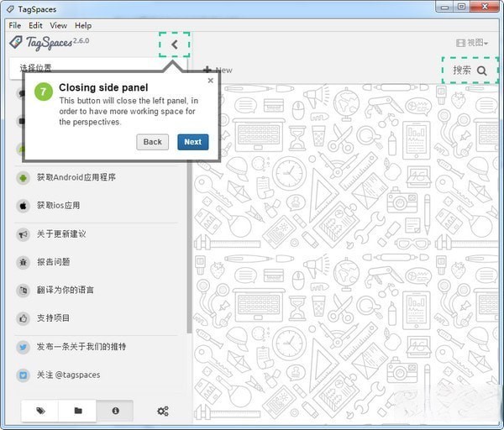Click the Android icon
This screenshot has height=430, width=504.
point(24,178)
